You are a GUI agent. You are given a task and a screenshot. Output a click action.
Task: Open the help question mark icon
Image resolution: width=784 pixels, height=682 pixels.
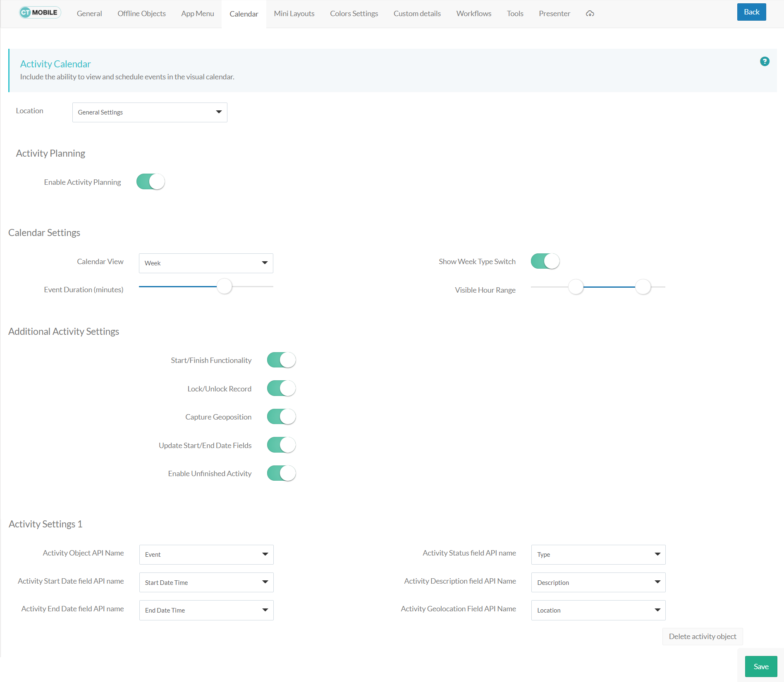tap(765, 62)
